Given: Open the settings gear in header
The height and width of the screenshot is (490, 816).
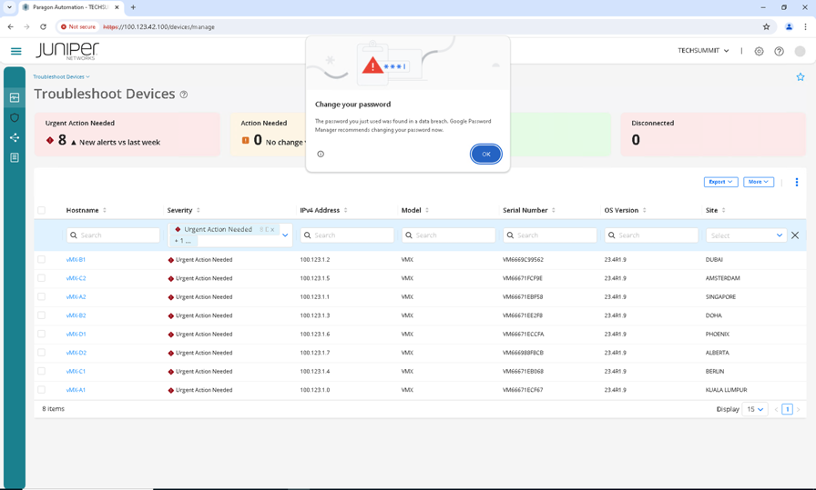Looking at the screenshot, I should pyautogui.click(x=759, y=51).
